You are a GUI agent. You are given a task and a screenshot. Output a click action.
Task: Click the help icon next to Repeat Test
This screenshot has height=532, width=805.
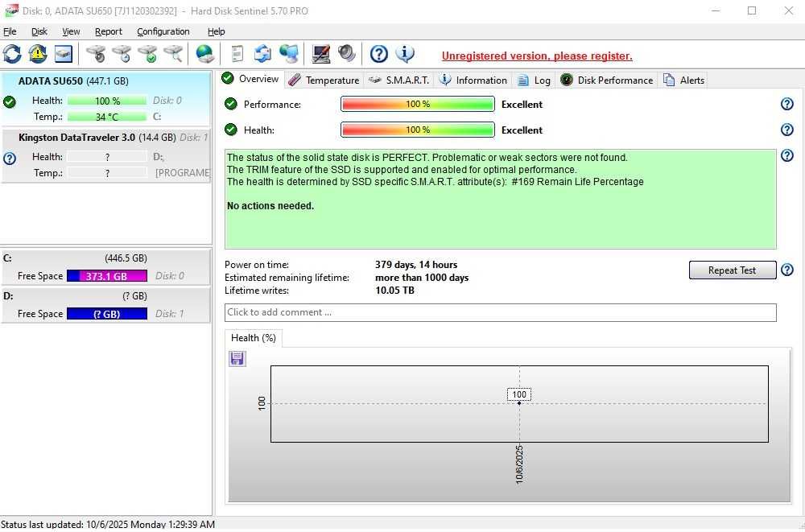point(787,270)
